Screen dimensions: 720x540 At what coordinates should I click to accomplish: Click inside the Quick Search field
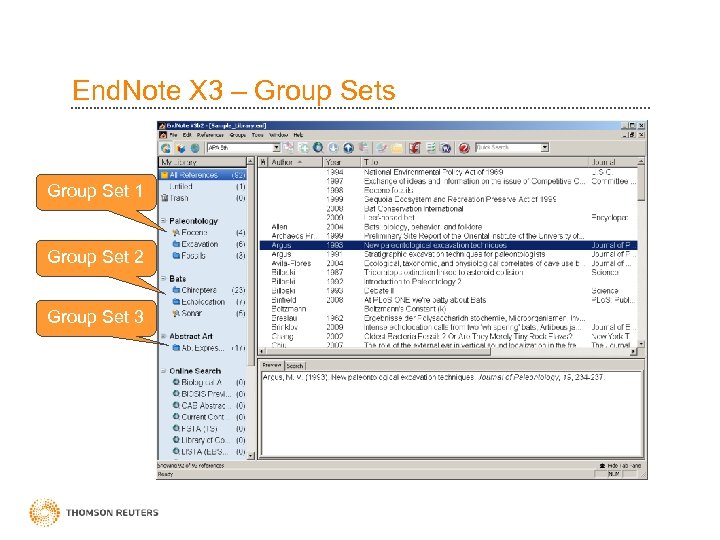click(x=507, y=147)
